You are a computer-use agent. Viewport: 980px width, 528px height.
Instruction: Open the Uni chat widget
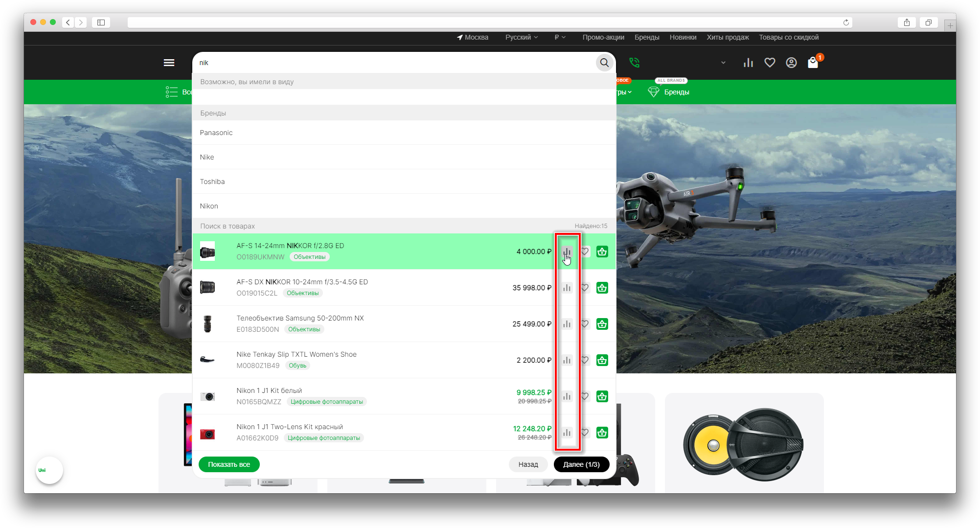click(49, 470)
